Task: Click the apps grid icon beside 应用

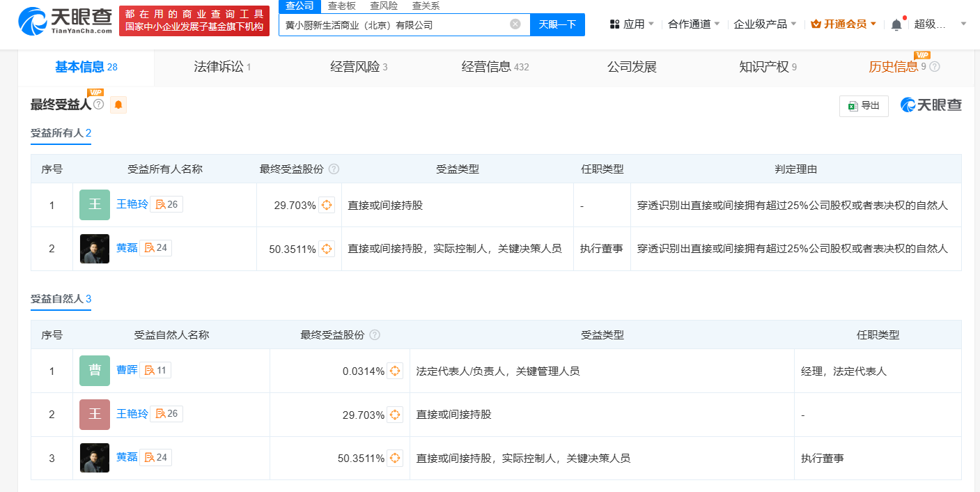Action: click(x=614, y=24)
